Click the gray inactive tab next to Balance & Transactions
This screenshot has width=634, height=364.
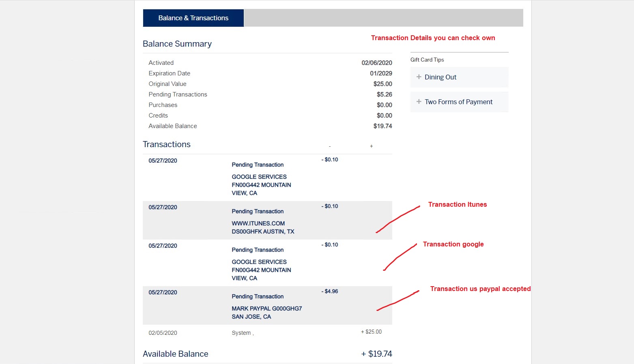(383, 18)
